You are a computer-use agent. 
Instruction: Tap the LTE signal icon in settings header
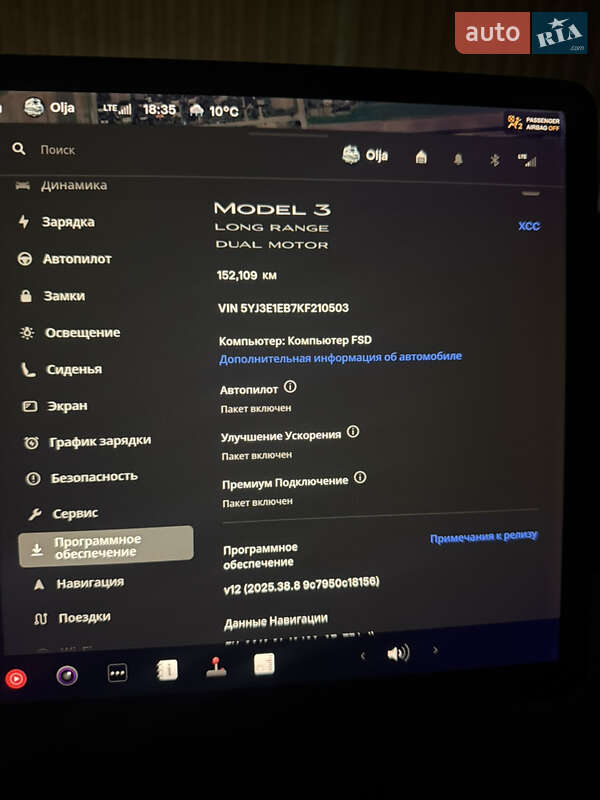527,160
